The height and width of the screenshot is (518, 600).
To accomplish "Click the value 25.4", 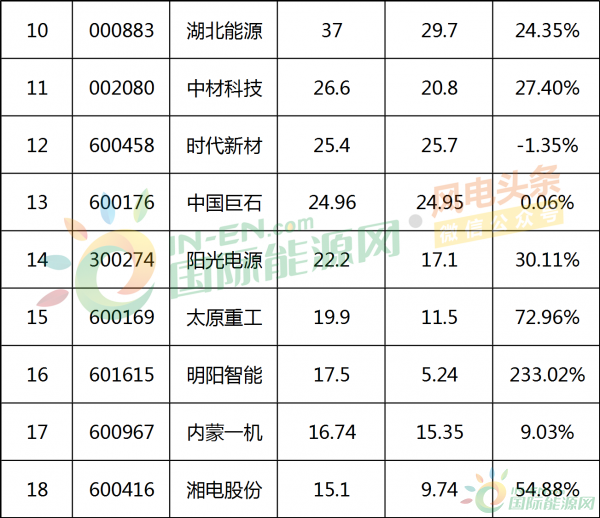I will pyautogui.click(x=331, y=145).
